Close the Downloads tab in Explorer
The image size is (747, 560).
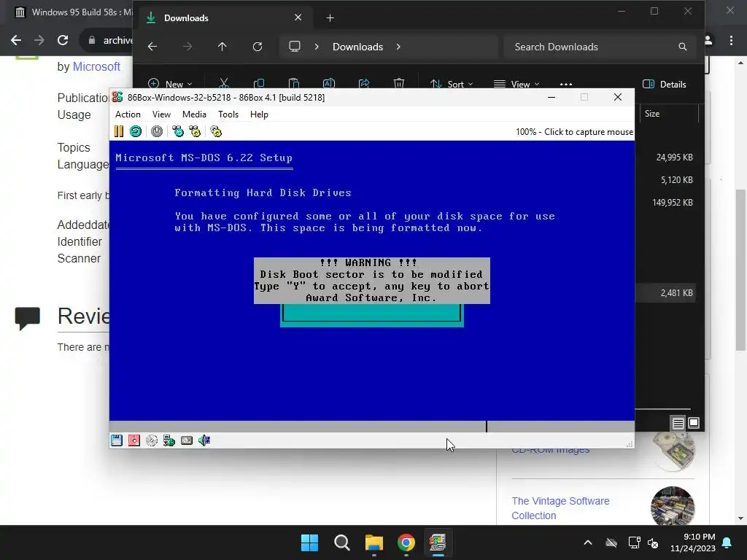pyautogui.click(x=298, y=17)
